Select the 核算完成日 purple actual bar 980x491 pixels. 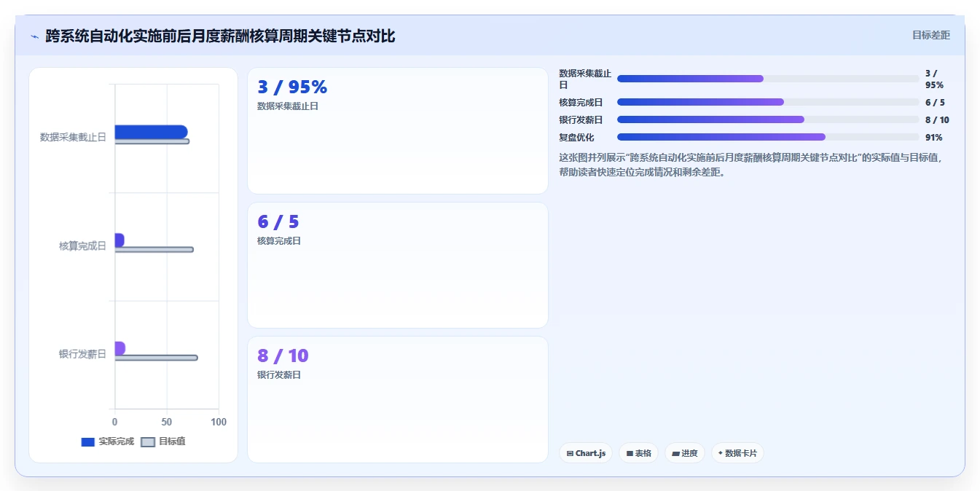pos(119,240)
